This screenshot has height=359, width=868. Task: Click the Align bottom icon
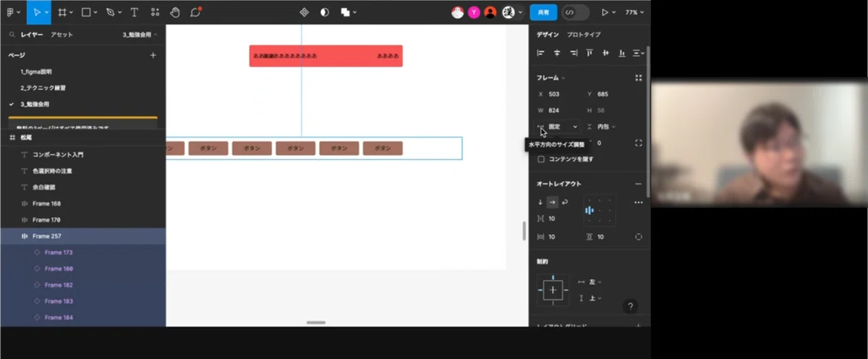point(622,53)
